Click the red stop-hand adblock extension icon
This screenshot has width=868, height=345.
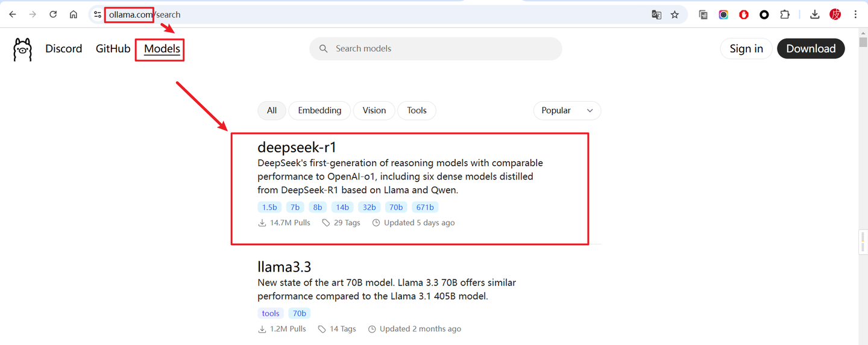744,14
